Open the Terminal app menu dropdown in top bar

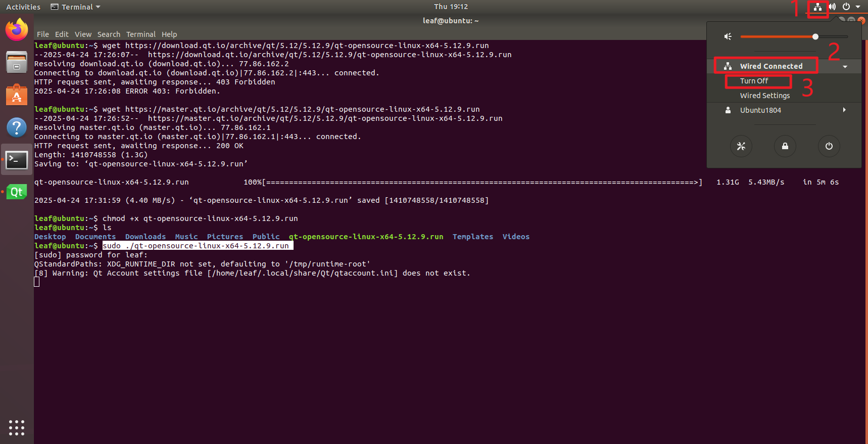pyautogui.click(x=76, y=7)
